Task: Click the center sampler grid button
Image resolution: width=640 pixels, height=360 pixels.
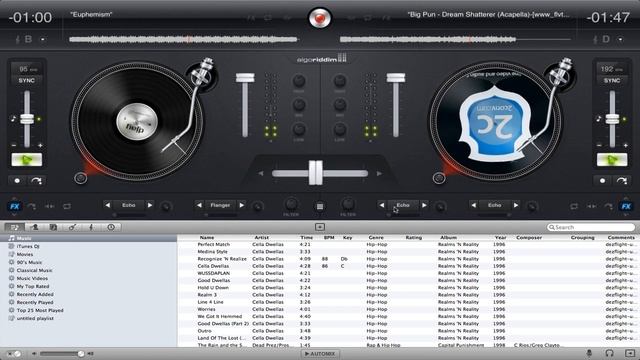Action: pos(320,207)
